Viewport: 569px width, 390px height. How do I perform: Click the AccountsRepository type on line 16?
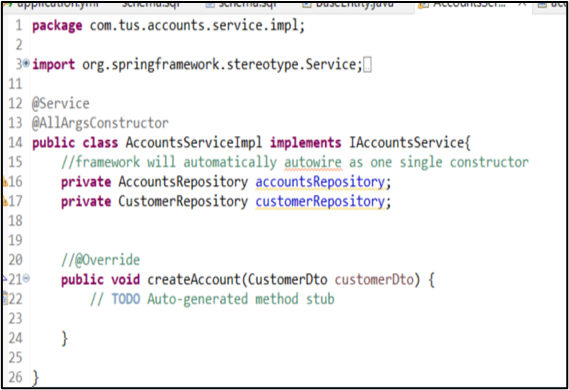pos(183,182)
